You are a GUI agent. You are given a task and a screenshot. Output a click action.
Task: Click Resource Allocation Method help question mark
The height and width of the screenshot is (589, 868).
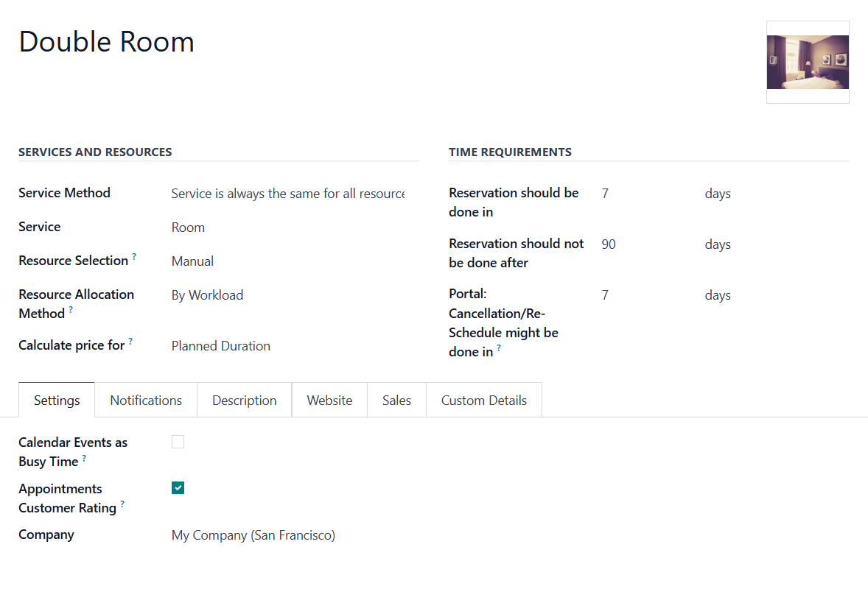[71, 310]
